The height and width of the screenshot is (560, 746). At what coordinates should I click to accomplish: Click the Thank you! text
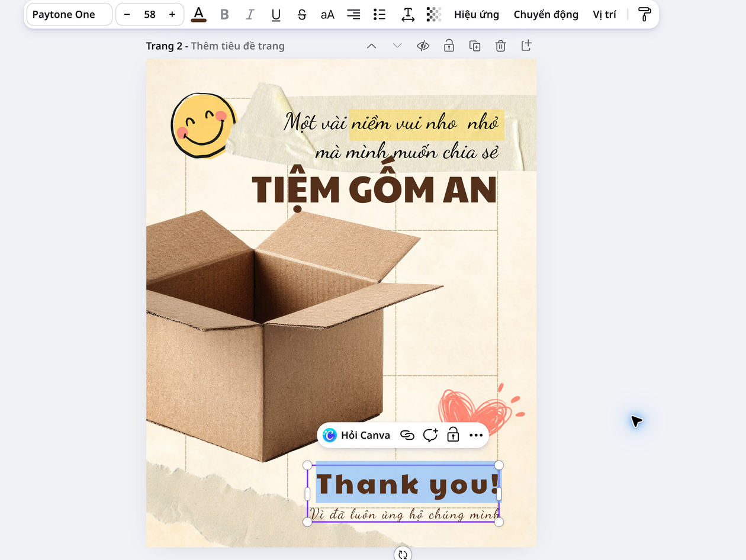point(408,484)
